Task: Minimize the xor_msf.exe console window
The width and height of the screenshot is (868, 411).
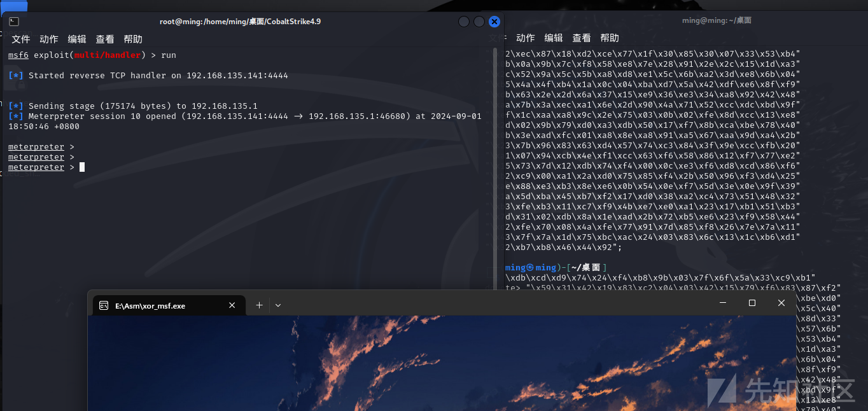Action: pos(723,303)
